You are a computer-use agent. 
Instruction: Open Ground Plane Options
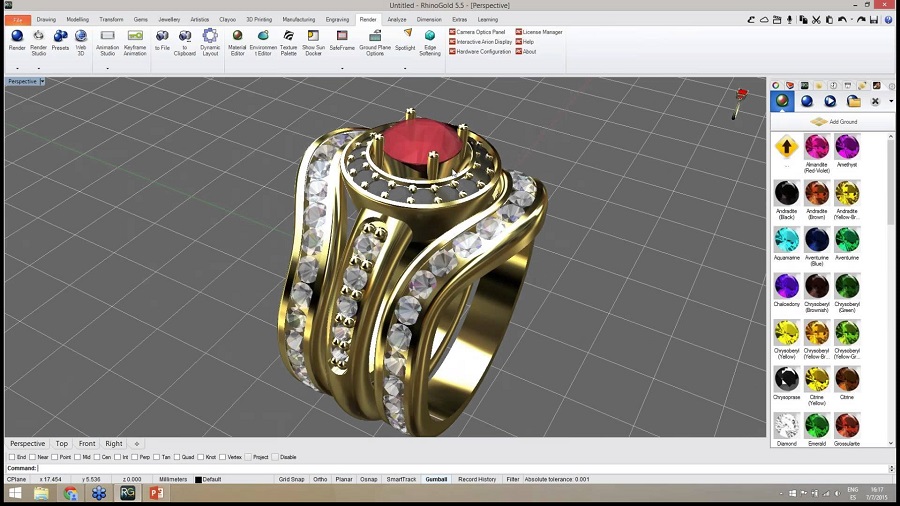pos(375,40)
